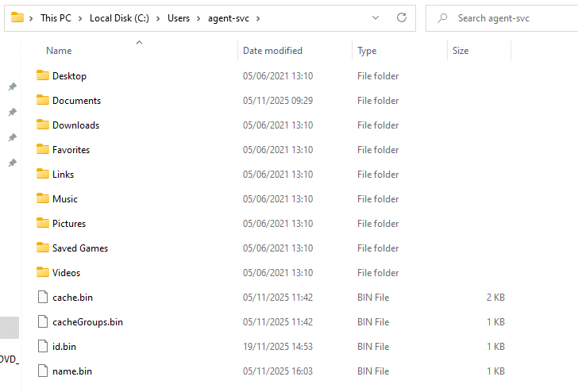Sort files by Type column
This screenshot has width=578, height=392.
tap(367, 51)
